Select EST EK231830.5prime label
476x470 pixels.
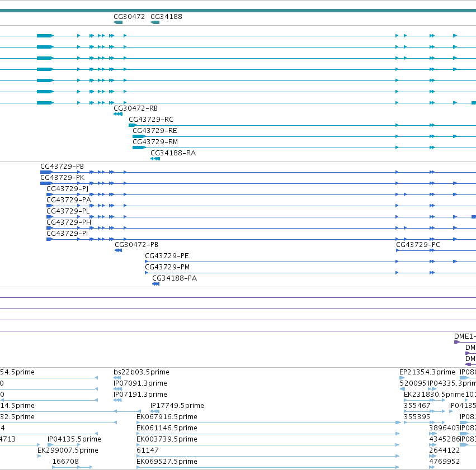point(435,395)
